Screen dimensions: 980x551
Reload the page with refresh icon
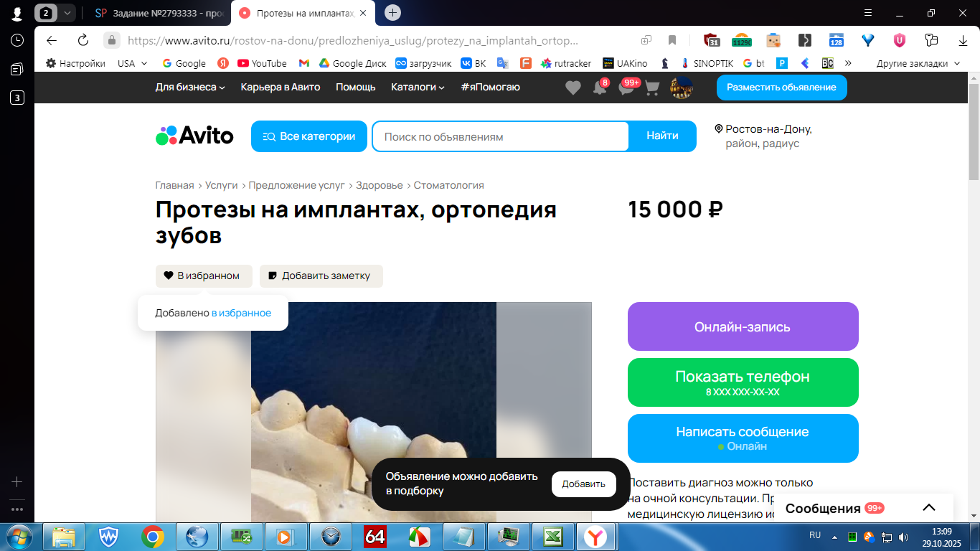click(83, 40)
